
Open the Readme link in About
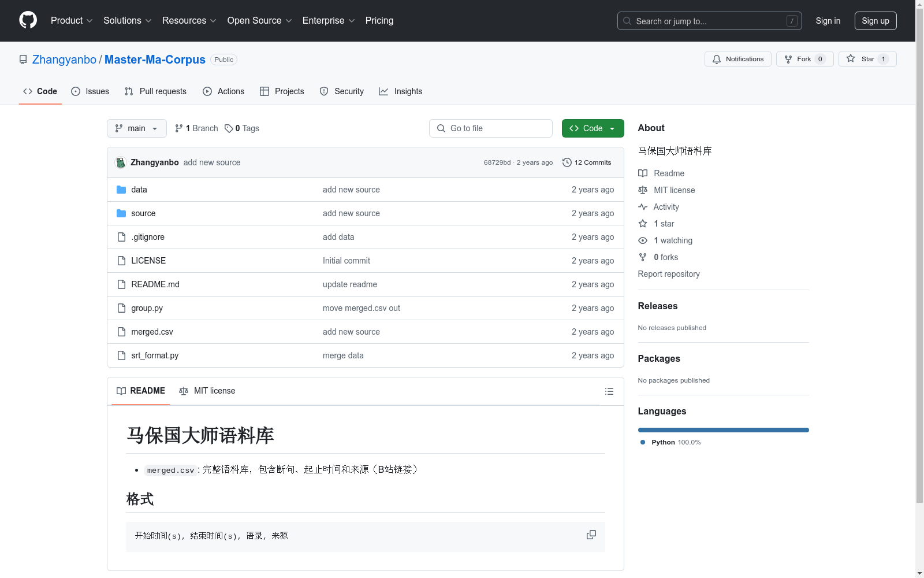click(x=661, y=173)
